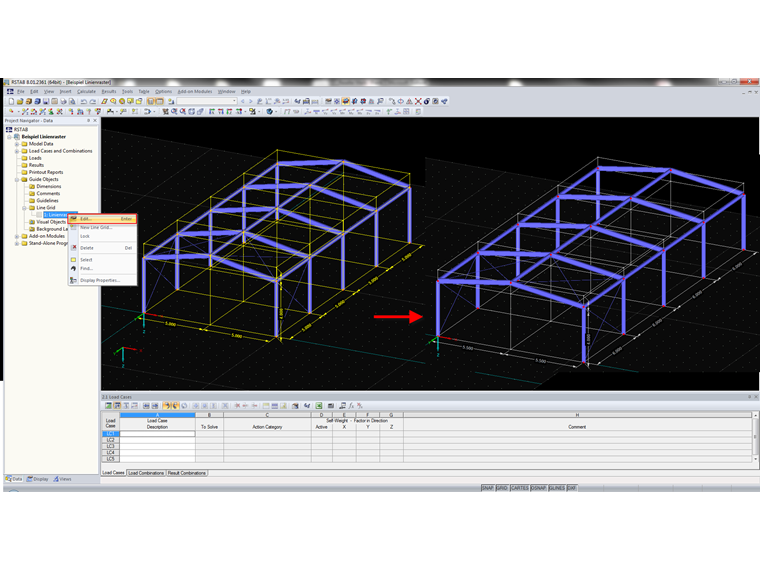This screenshot has width=760, height=570.
Task: Open the File menu
Action: point(21,91)
